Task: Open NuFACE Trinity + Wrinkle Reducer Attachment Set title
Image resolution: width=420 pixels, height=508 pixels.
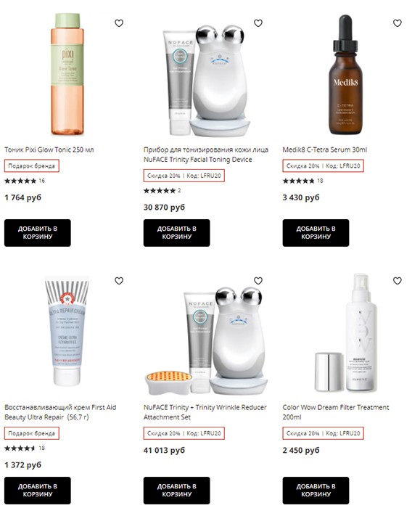Action: [205, 412]
